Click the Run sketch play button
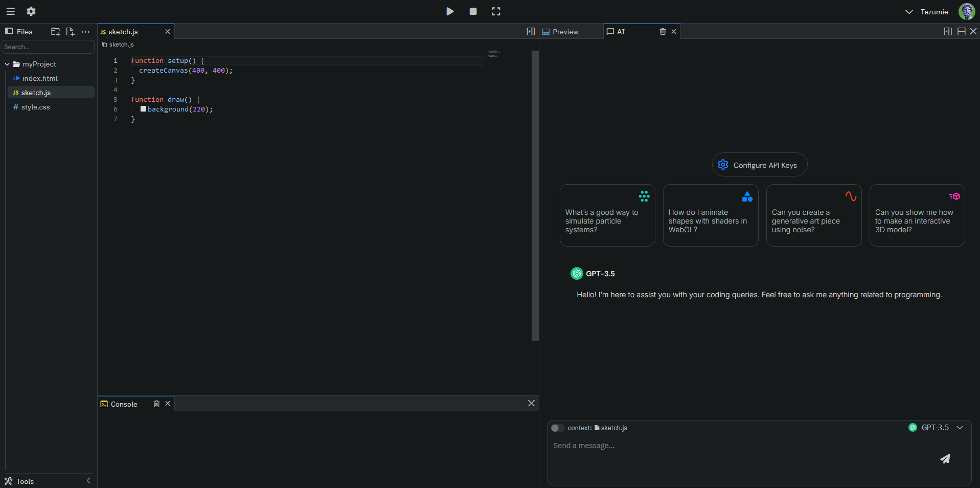 point(450,11)
